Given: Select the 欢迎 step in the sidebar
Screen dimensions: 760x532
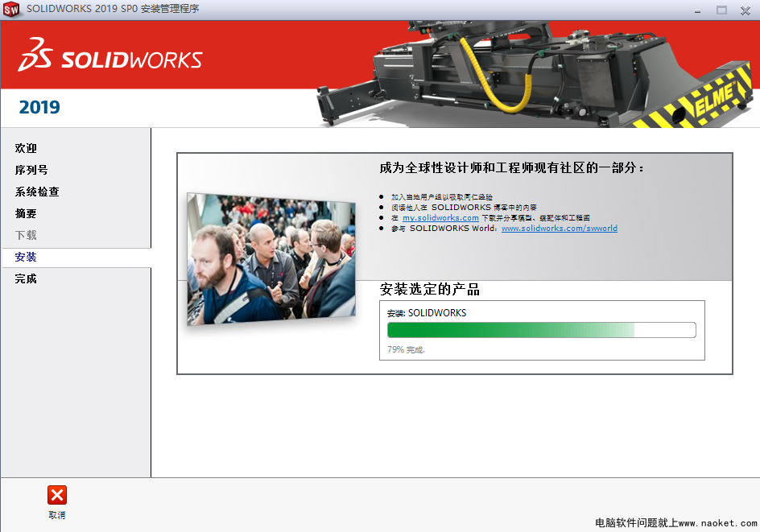Looking at the screenshot, I should [x=26, y=148].
